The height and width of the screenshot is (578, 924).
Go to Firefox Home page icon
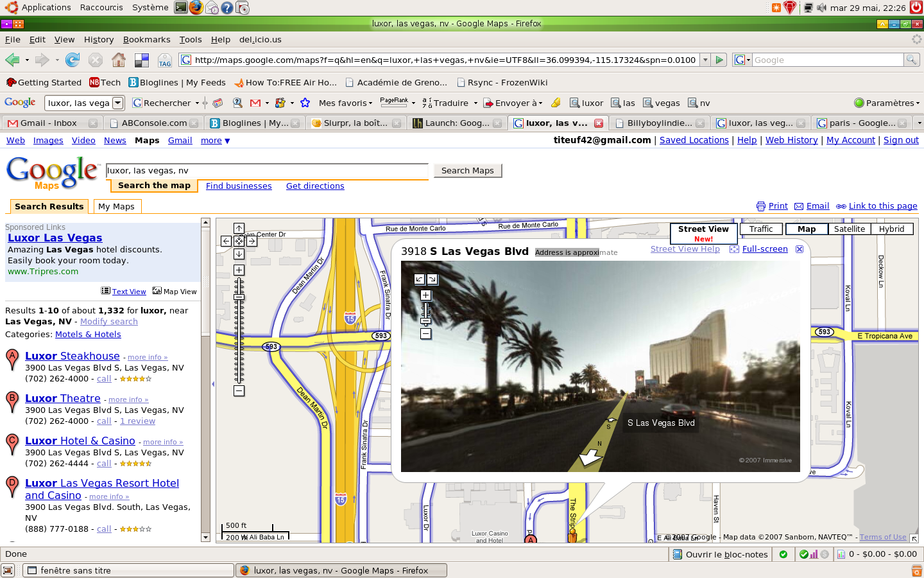coord(119,60)
